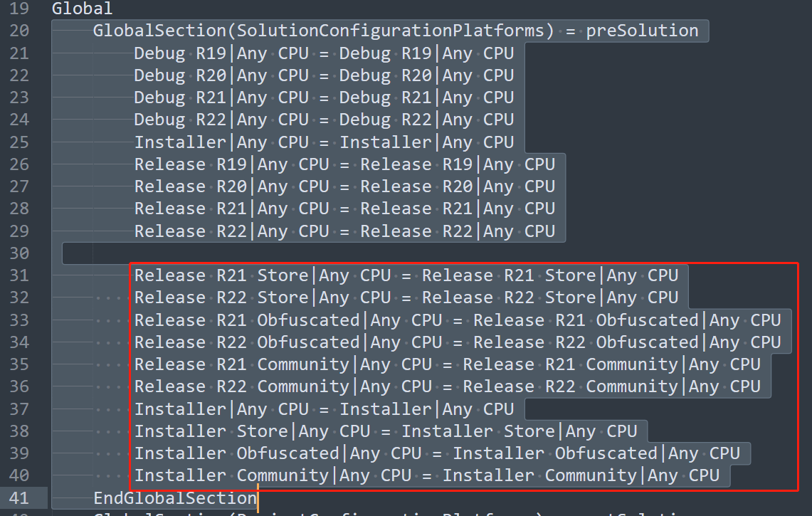Click line number 30 in the gutter
The height and width of the screenshot is (516, 812).
[19, 253]
